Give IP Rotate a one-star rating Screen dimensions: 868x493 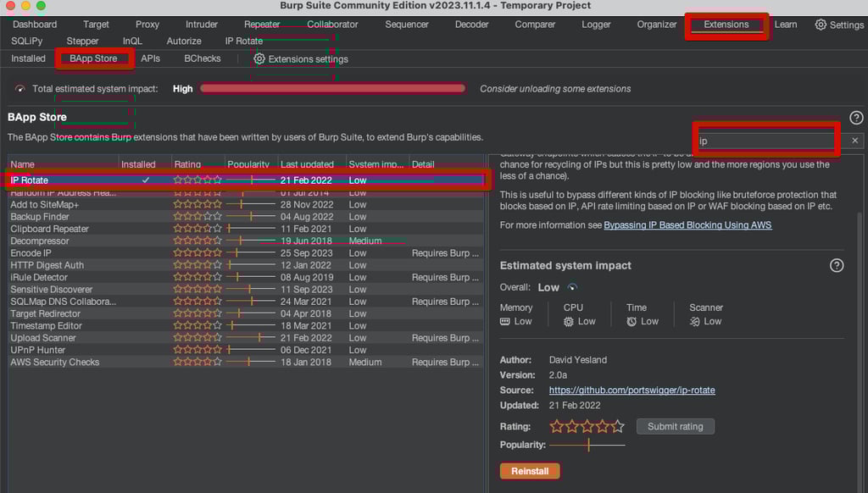556,427
